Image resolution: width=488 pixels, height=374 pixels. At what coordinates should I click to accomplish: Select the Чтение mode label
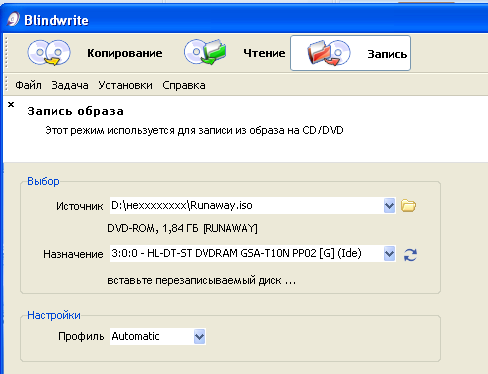tap(264, 53)
